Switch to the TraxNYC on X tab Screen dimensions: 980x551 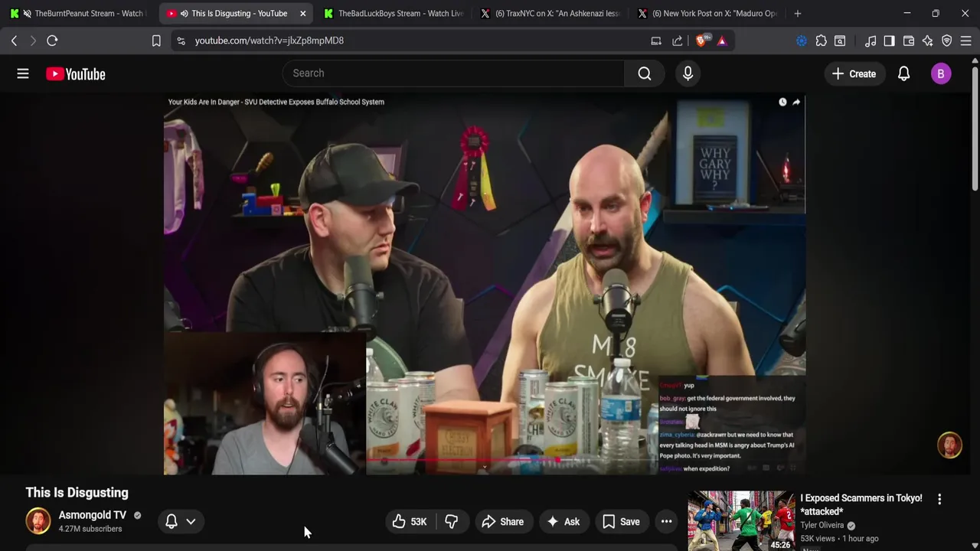tap(551, 14)
